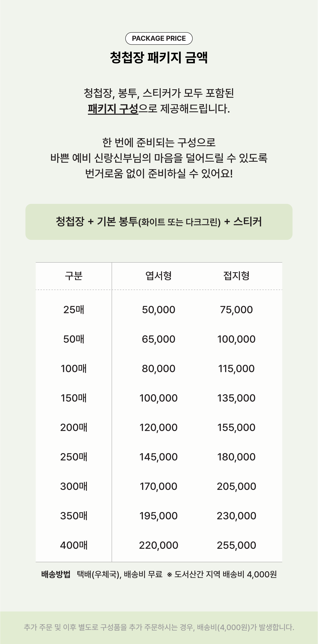The height and width of the screenshot is (644, 318).
Task: Select the 200매 quantity label
Action: pos(74,428)
